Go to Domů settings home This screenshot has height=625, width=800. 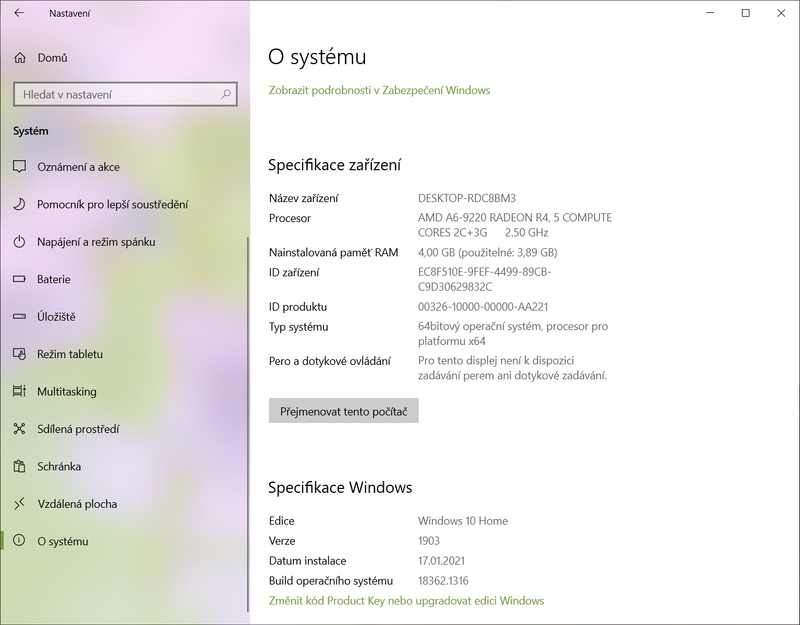125,58
